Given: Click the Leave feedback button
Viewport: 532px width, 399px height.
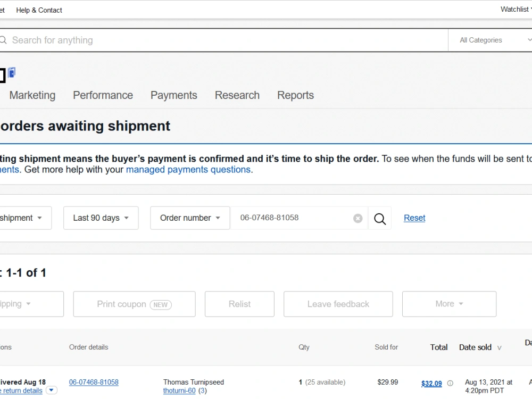Looking at the screenshot, I should tap(338, 304).
